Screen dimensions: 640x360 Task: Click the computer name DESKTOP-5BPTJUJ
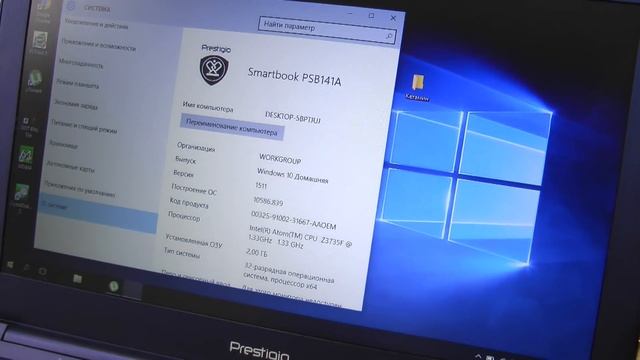(293, 117)
